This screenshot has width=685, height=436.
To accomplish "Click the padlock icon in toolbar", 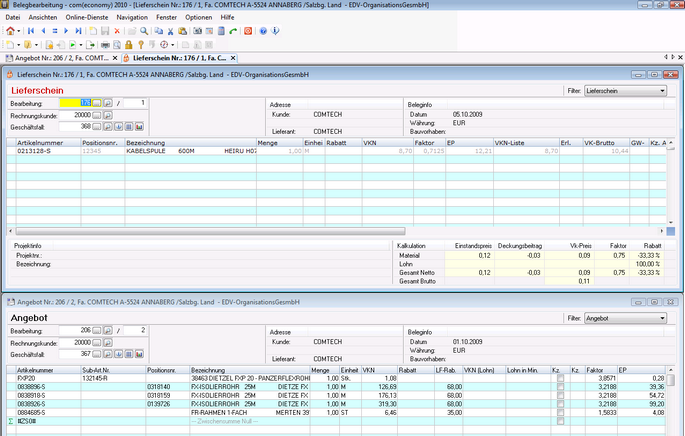I will point(128,45).
